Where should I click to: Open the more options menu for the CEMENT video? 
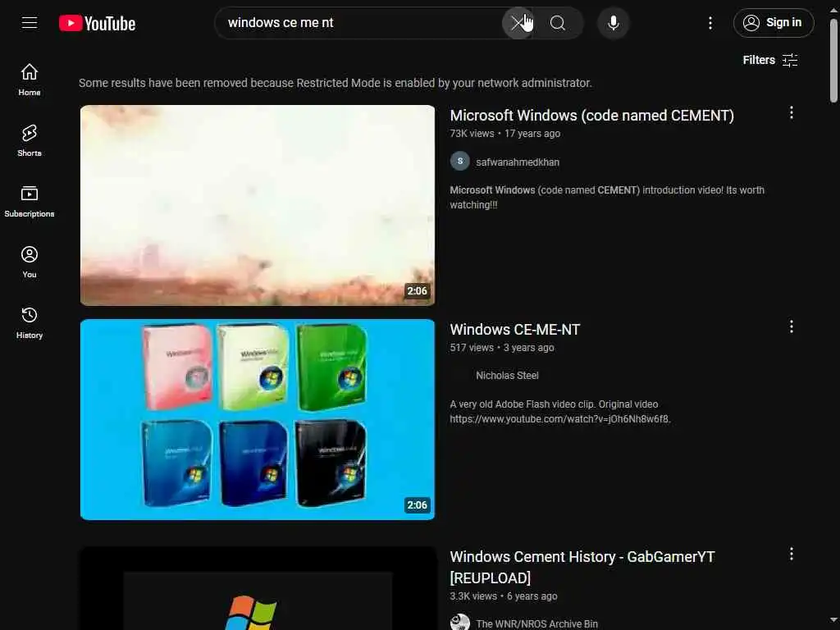792,112
